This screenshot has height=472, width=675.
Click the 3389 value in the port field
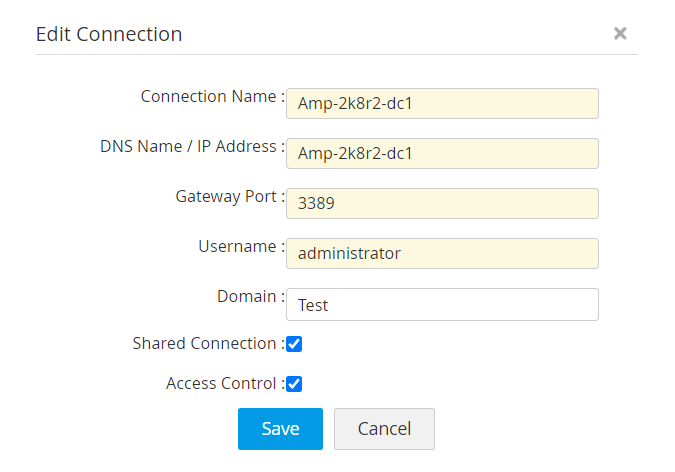click(316, 204)
